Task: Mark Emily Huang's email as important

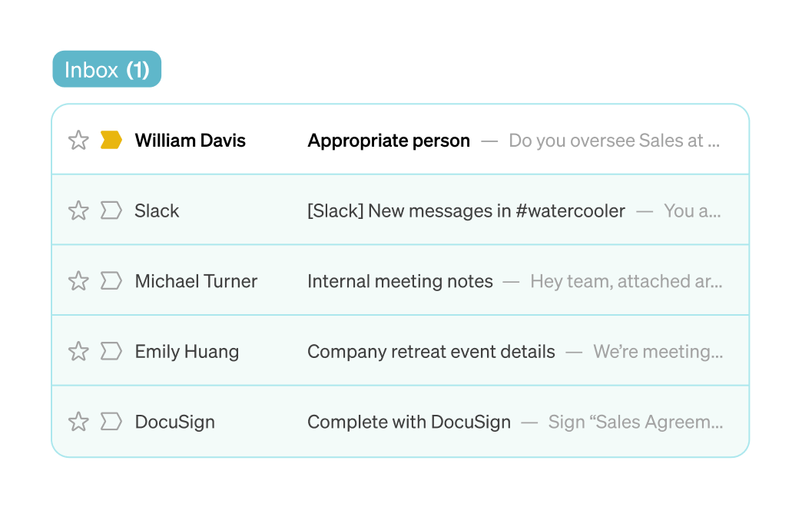Action: (x=111, y=352)
